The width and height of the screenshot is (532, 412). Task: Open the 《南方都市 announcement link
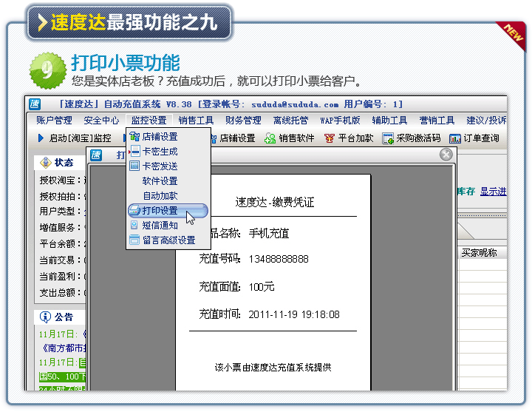click(62, 348)
